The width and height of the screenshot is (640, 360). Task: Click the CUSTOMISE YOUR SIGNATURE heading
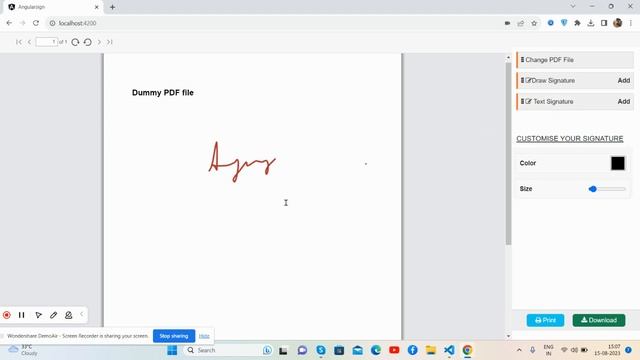click(x=569, y=139)
